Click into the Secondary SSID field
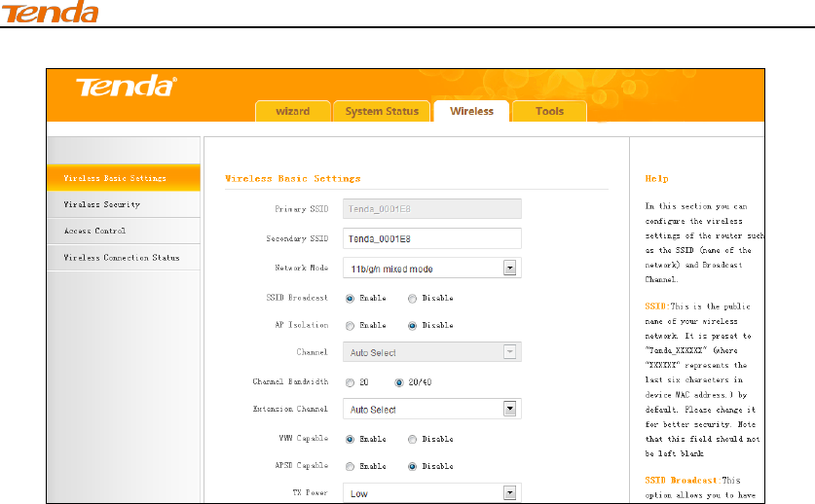 pyautogui.click(x=432, y=238)
